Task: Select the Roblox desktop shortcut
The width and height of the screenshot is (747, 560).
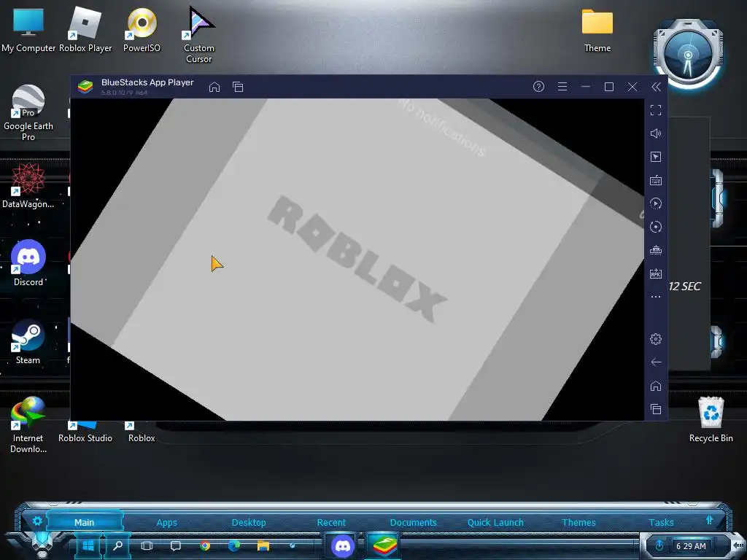Action: (142, 432)
